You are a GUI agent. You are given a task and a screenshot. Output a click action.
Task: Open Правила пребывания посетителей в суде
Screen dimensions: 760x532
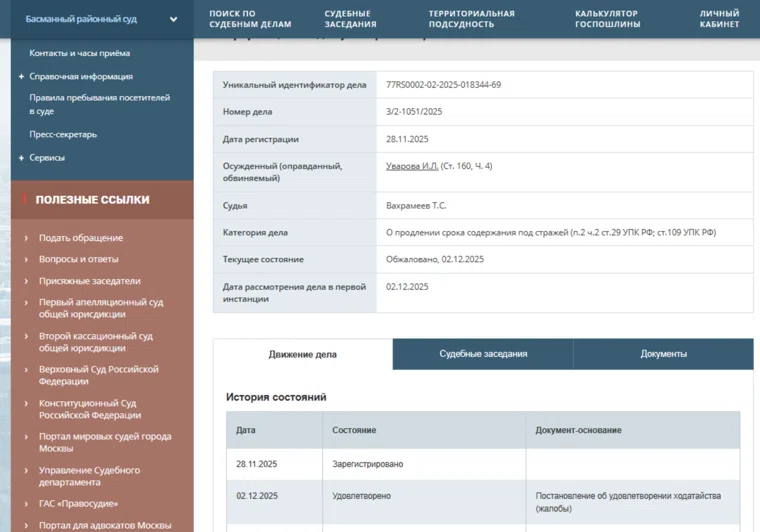[99, 105]
